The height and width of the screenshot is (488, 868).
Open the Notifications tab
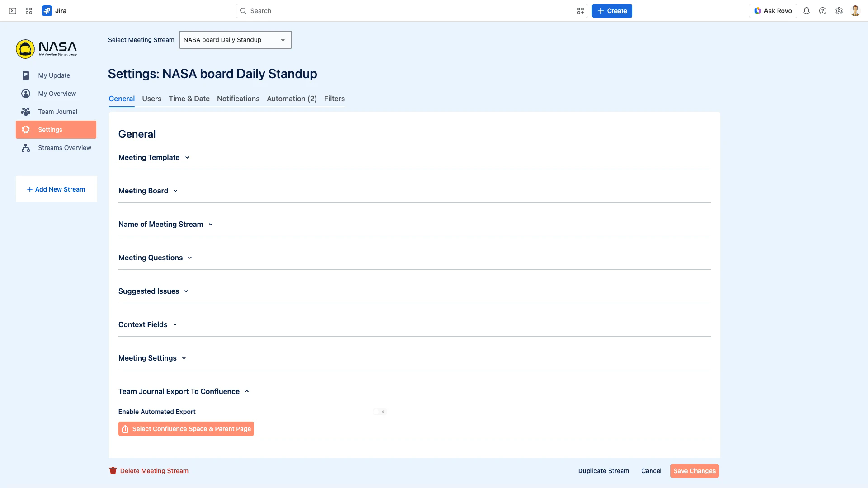[238, 99]
